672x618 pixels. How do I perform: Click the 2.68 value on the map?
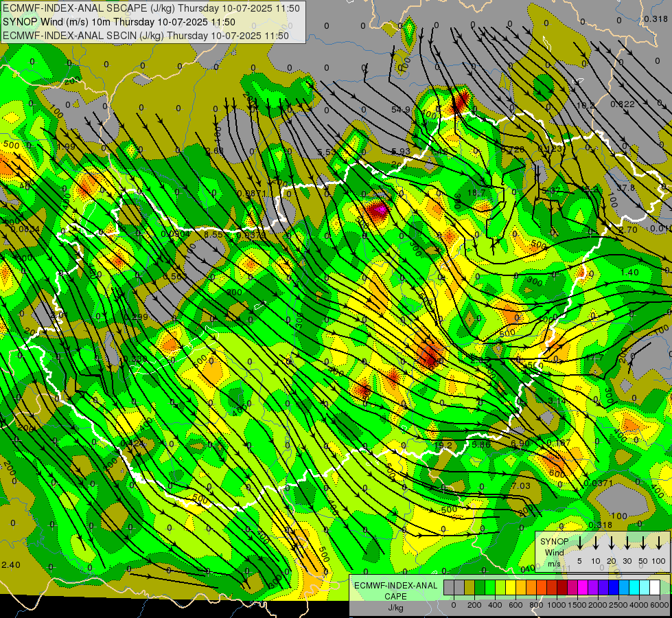[215, 150]
